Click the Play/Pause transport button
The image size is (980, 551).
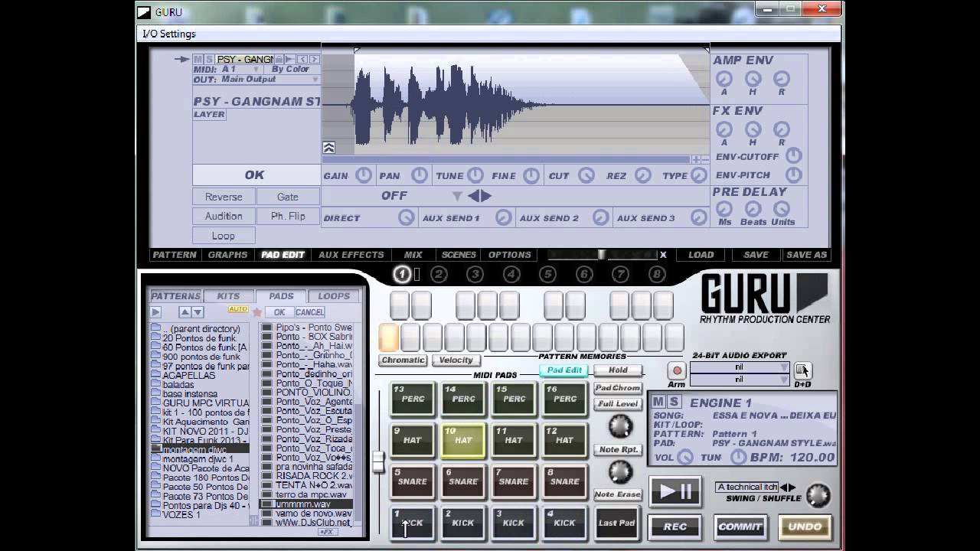coord(675,491)
